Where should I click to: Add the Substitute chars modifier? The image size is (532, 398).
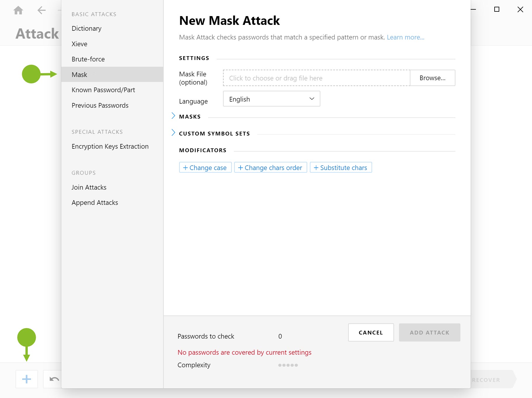tap(341, 167)
